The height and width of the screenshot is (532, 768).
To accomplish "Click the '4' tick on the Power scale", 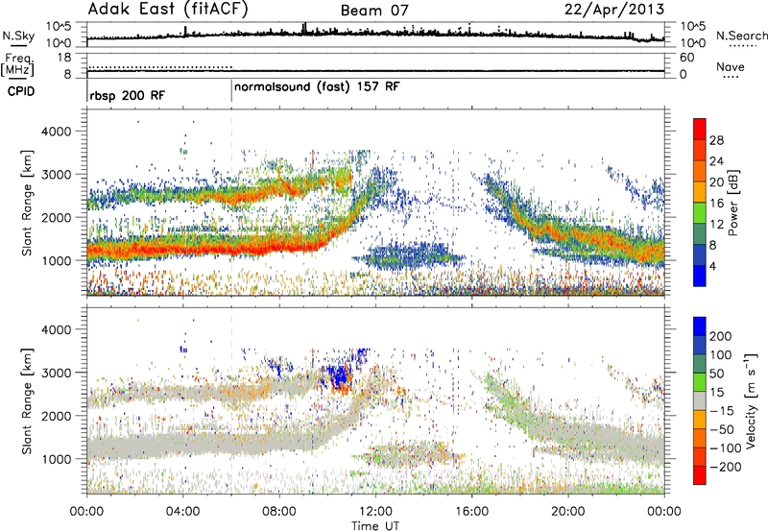I will (x=713, y=266).
